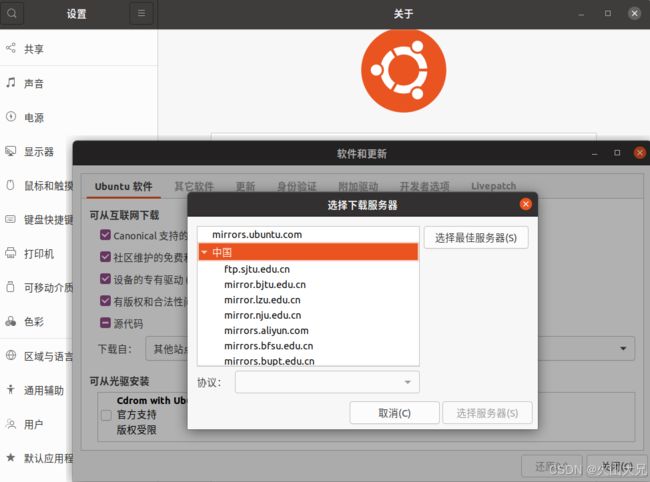This screenshot has width=650, height=482.
Task: Toggle the 社区维护的免费 checkbox
Action: (x=105, y=257)
